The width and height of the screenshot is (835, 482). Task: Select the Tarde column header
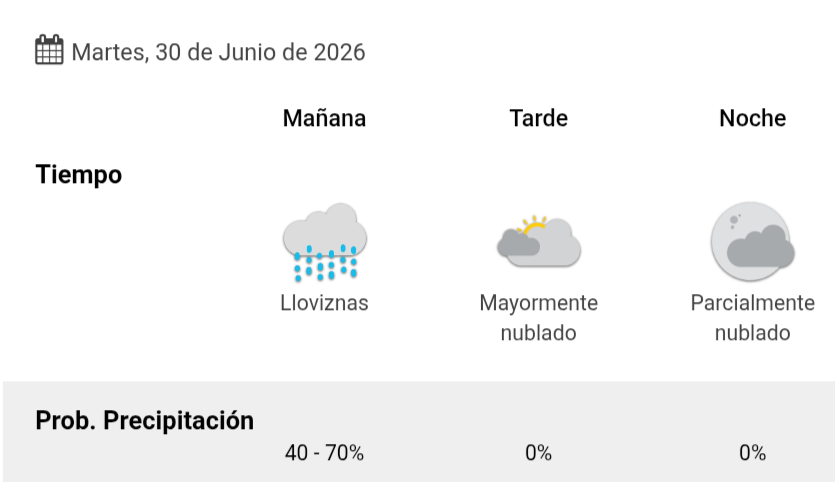(538, 118)
